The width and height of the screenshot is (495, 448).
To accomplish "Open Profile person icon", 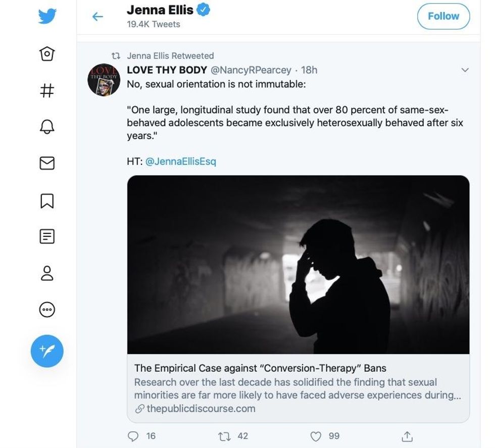I will point(47,273).
